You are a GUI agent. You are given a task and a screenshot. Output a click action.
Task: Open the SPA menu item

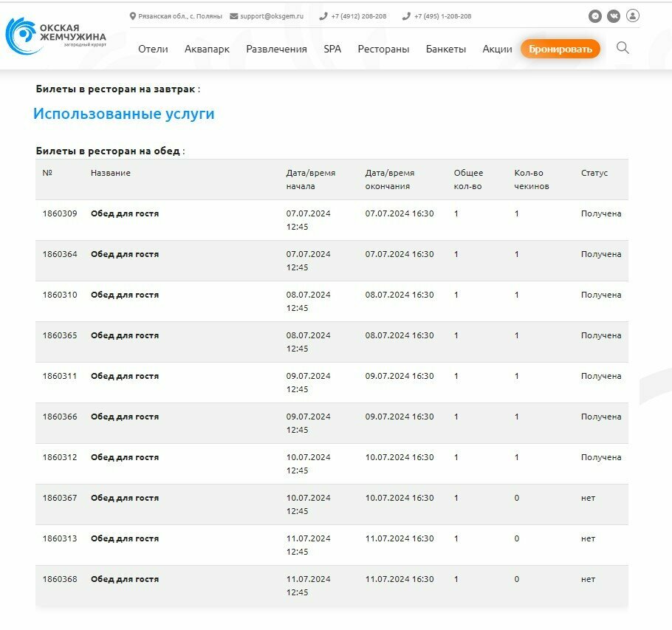tap(332, 49)
